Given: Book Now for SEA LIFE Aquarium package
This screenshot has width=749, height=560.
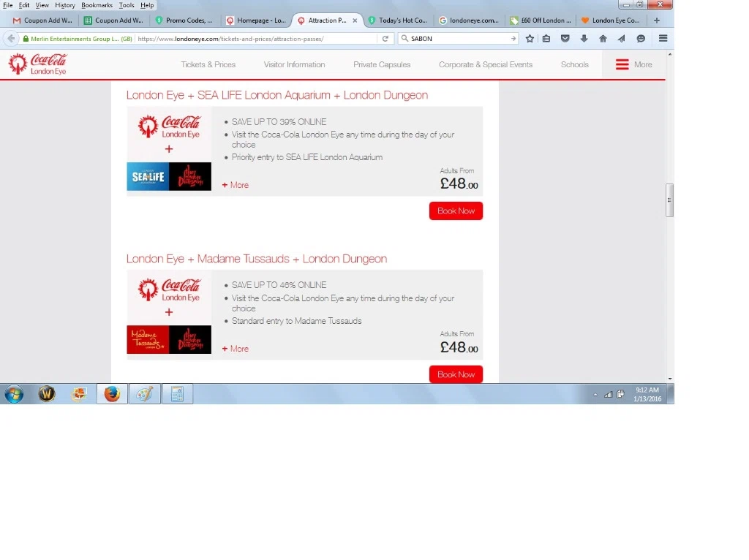Looking at the screenshot, I should (456, 211).
